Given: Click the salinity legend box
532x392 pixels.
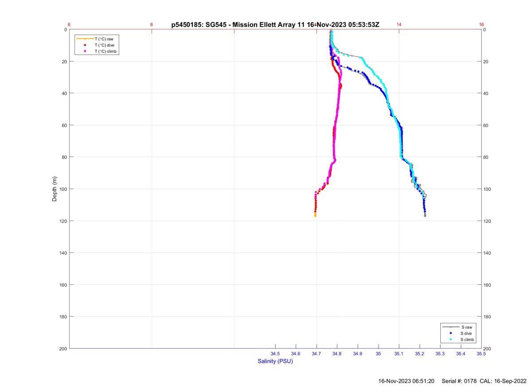Looking at the screenshot, I should [459, 333].
